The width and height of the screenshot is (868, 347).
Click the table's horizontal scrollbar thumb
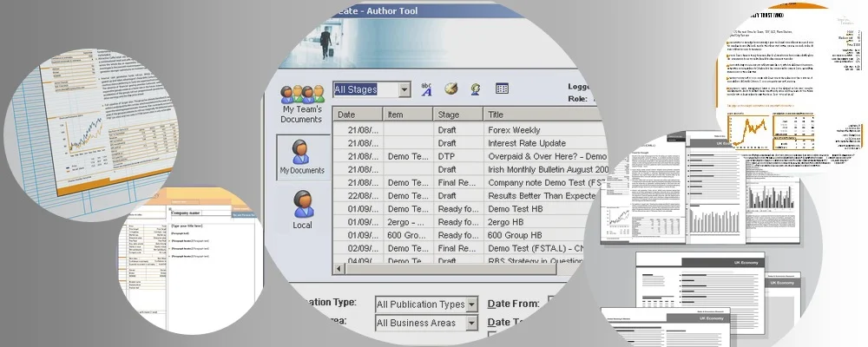pyautogui.click(x=450, y=269)
